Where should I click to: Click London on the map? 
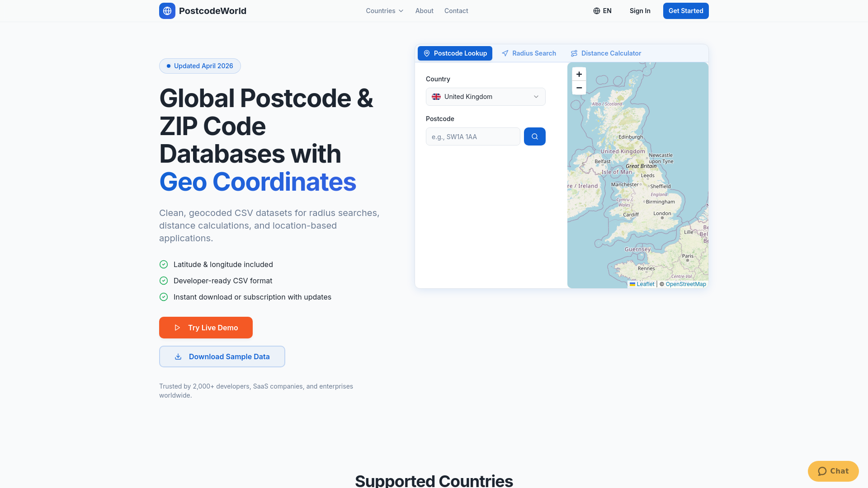[662, 214]
